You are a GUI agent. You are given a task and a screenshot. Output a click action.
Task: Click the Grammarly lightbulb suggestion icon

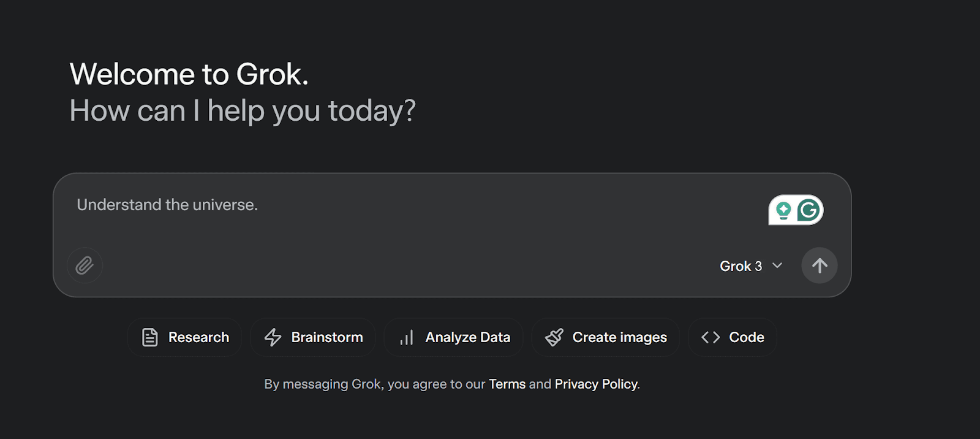click(x=783, y=210)
